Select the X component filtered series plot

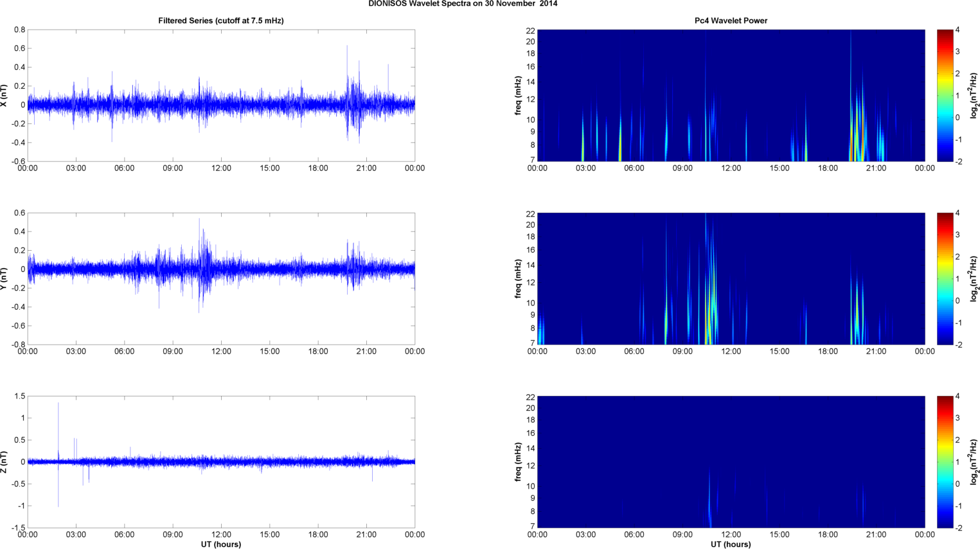[x=221, y=95]
